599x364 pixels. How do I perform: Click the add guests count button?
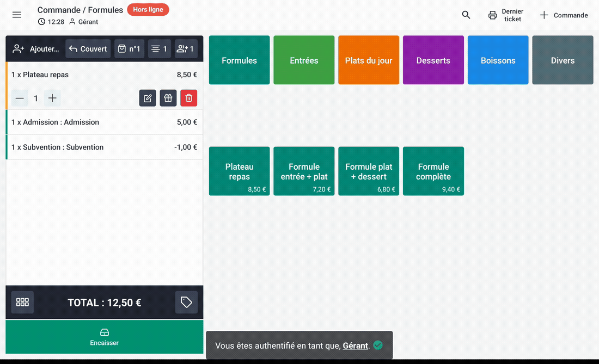186,49
